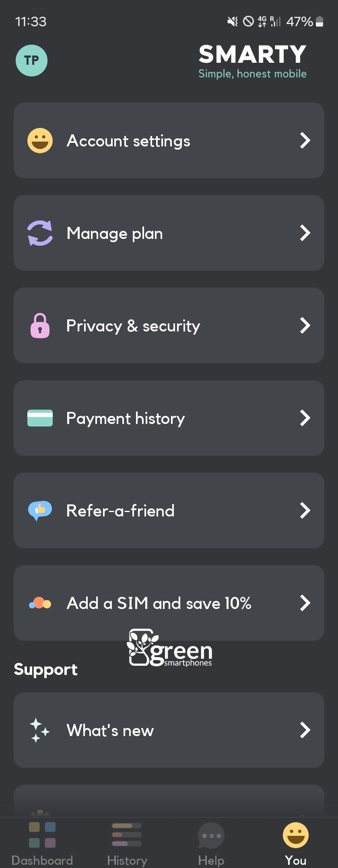Open the History tab
The image size is (338, 868).
click(127, 843)
